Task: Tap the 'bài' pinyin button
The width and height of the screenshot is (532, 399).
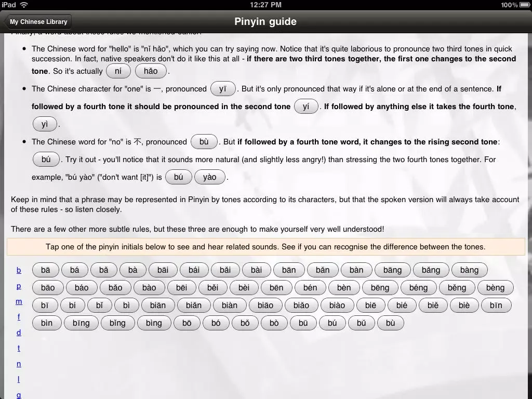Action: click(257, 270)
